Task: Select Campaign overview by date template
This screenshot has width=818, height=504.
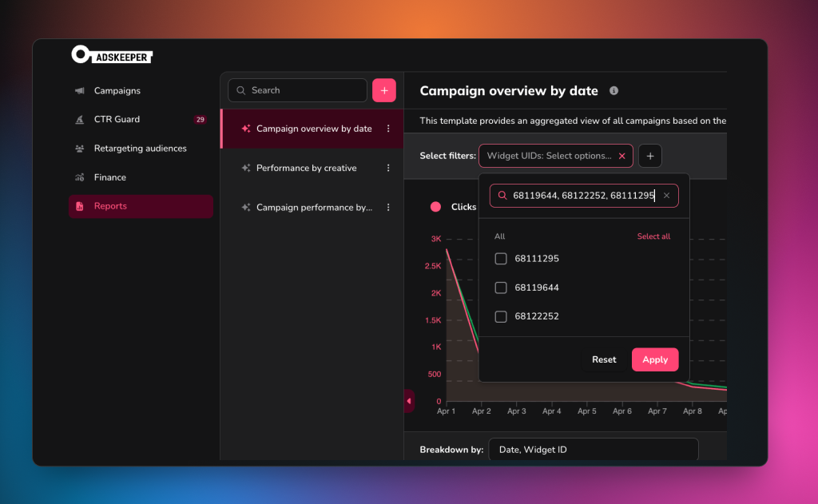Action: pyautogui.click(x=312, y=129)
